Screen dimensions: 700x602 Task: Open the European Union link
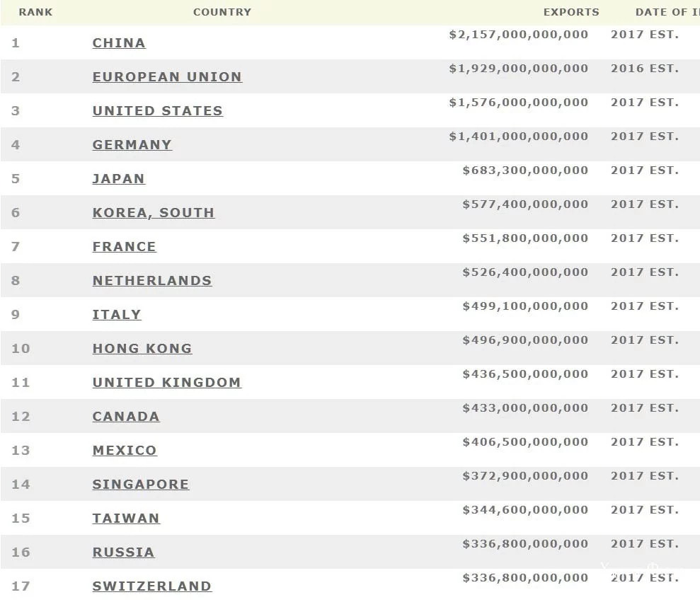[167, 77]
